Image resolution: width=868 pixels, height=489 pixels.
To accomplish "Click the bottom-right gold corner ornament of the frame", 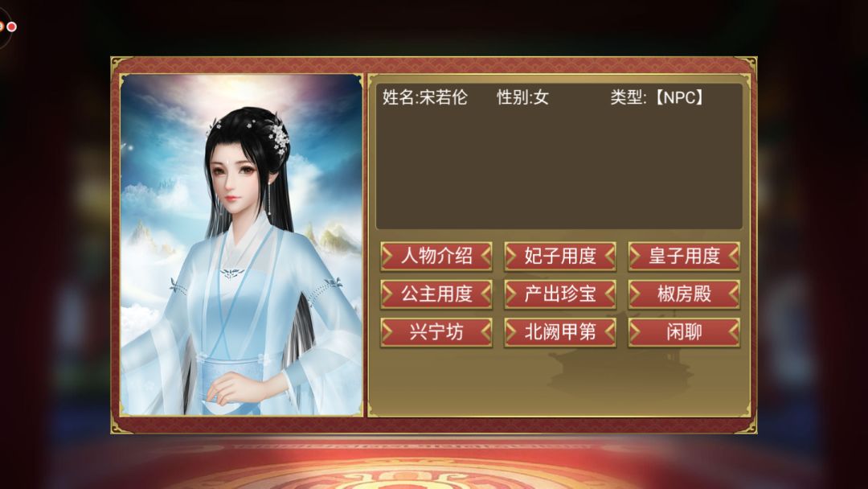I will [x=747, y=424].
